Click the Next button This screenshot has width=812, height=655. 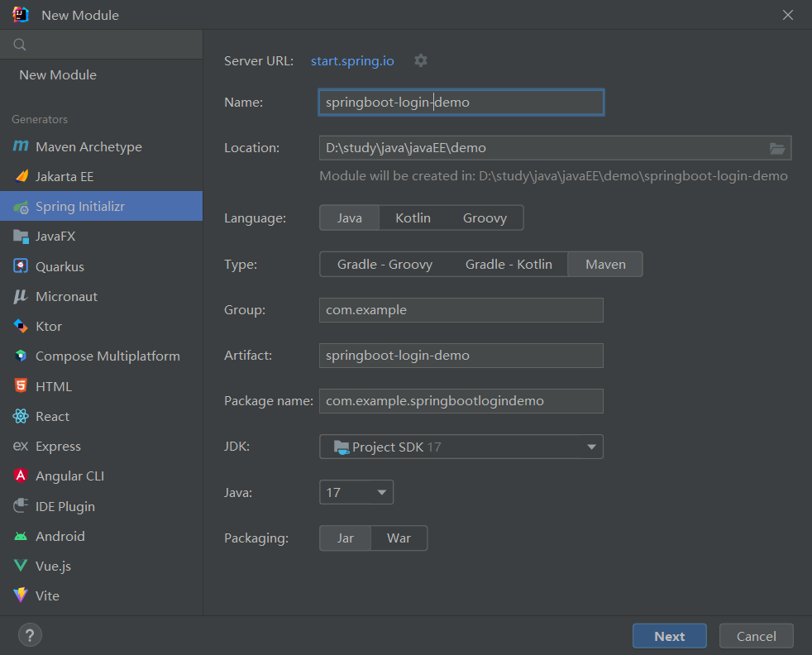click(x=670, y=636)
